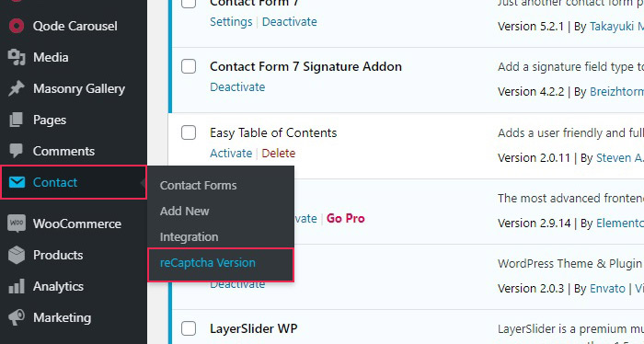Delete the Easy Table of Contents plugin
644x344 pixels.
coord(279,153)
